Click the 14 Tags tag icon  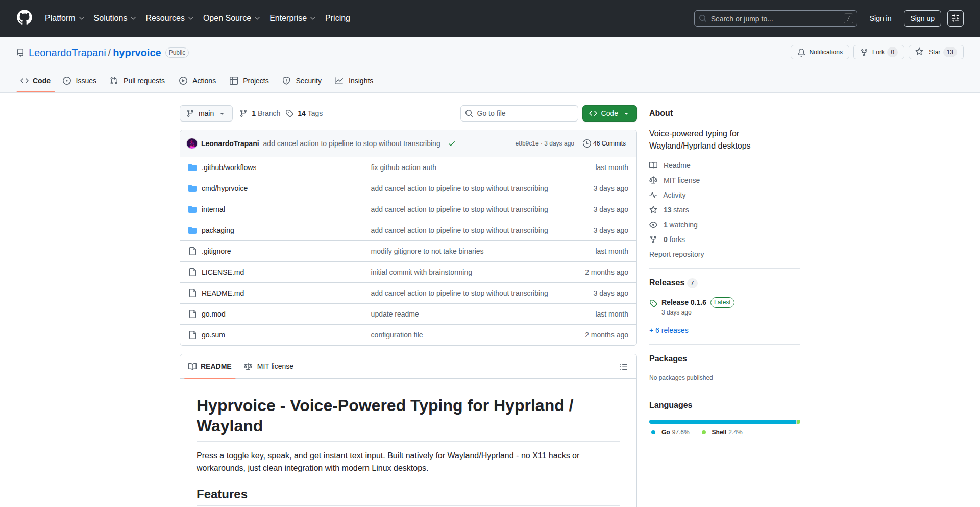(x=289, y=113)
